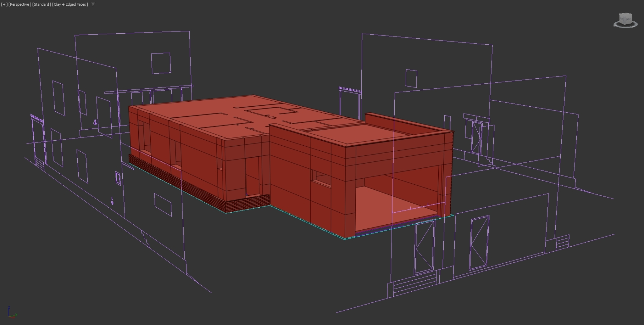
Task: Click the square window on top-left wireframe
Action: tap(161, 63)
